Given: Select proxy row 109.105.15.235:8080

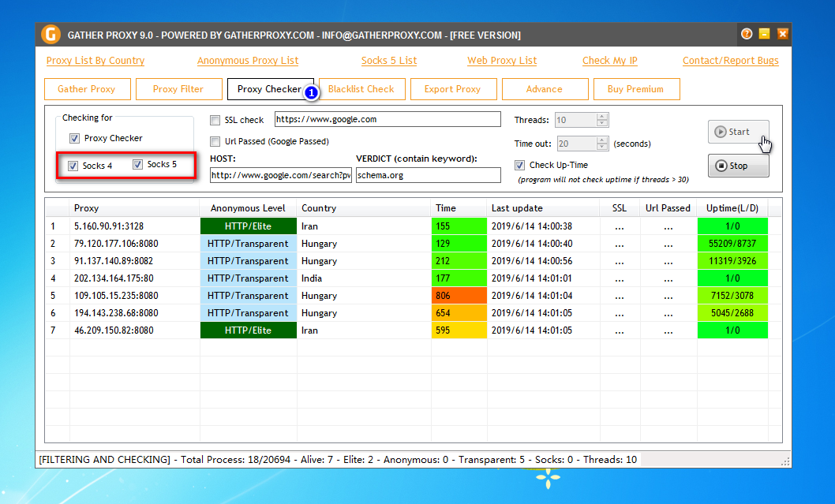Looking at the screenshot, I should pos(414,295).
